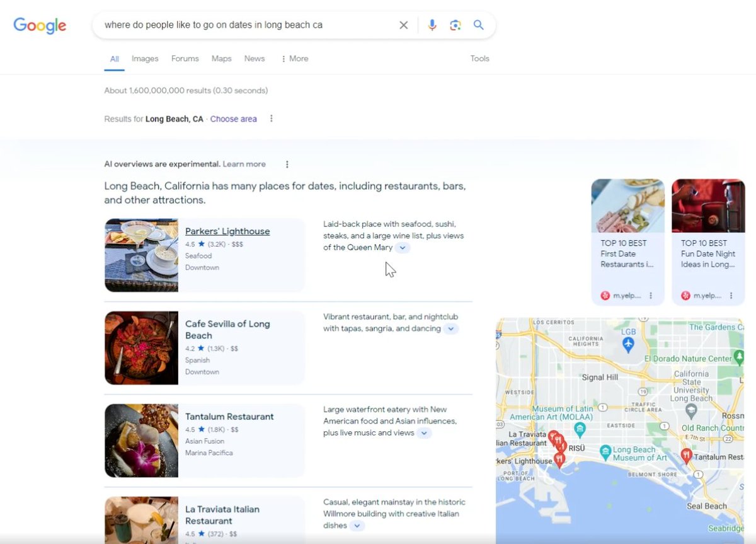Open TOP 10 BEST First Date Restaurants card

point(627,242)
